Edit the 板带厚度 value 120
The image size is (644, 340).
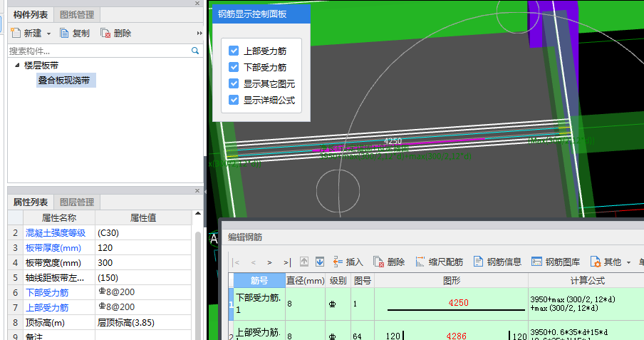(x=143, y=247)
